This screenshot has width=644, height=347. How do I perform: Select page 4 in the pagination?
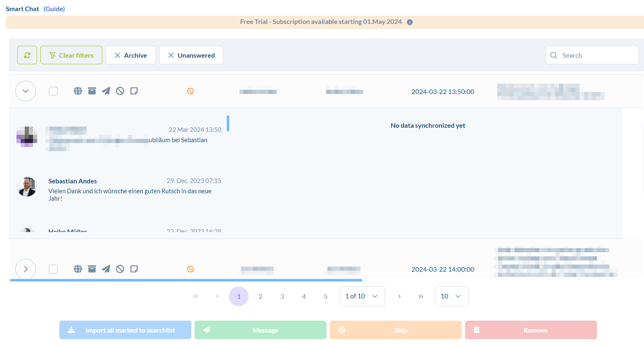[x=304, y=296]
